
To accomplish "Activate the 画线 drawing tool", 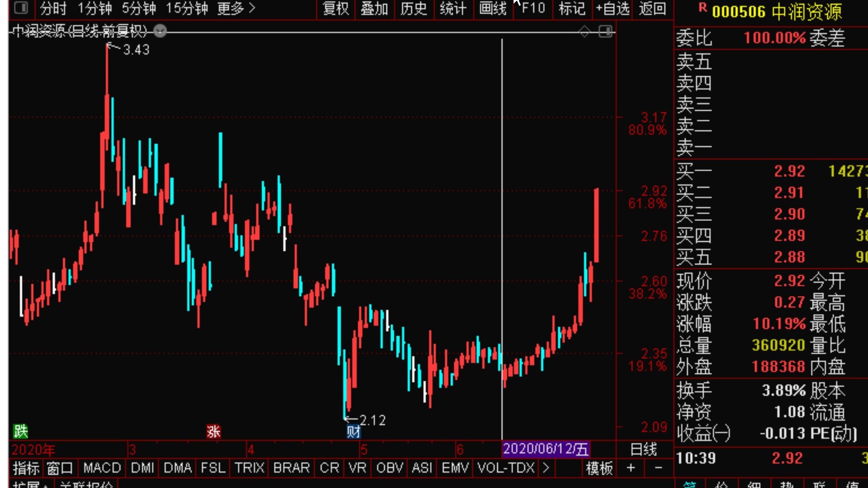I will tap(493, 8).
